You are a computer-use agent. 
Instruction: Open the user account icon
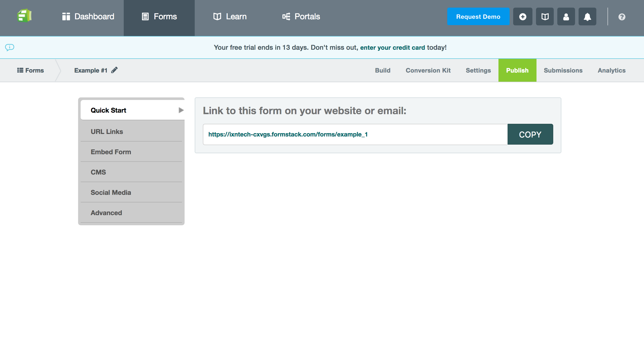coord(566,17)
